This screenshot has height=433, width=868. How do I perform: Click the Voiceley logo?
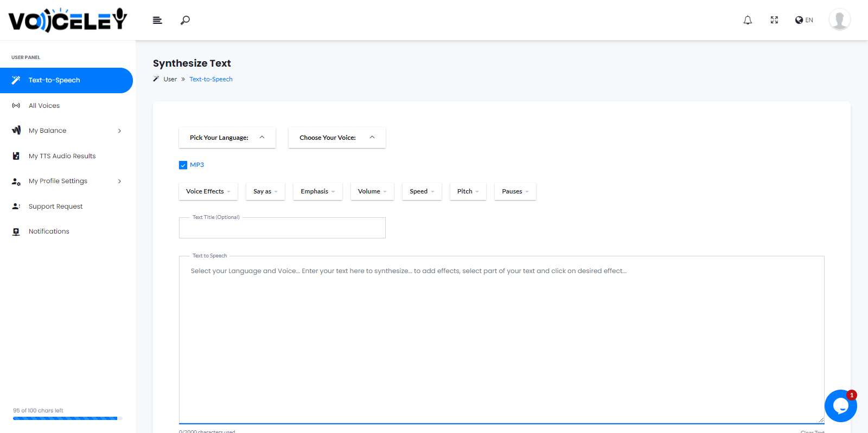click(x=68, y=20)
